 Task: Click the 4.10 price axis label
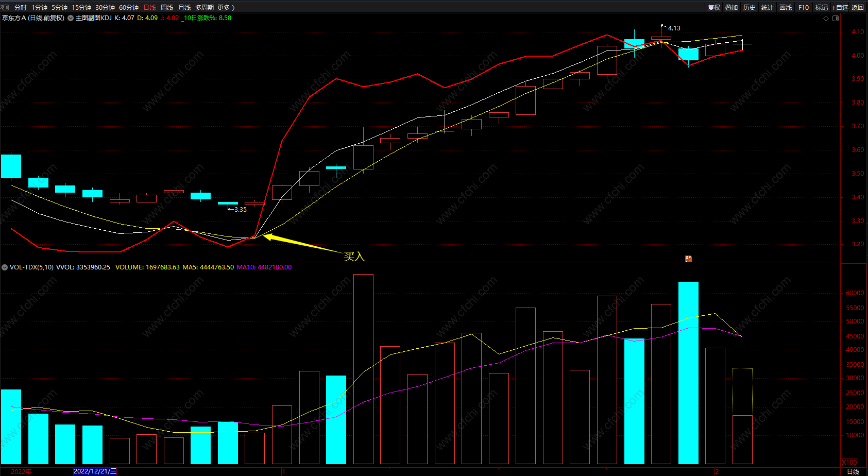(x=858, y=32)
